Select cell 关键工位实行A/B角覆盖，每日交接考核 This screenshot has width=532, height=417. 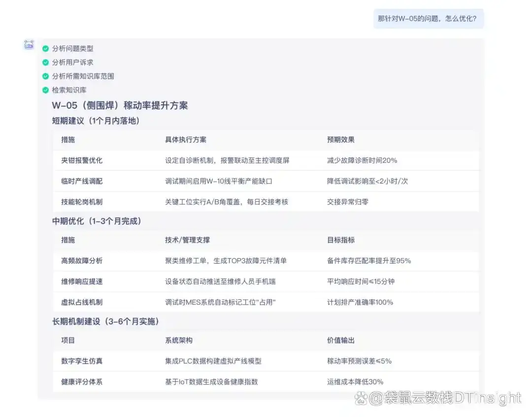(227, 202)
